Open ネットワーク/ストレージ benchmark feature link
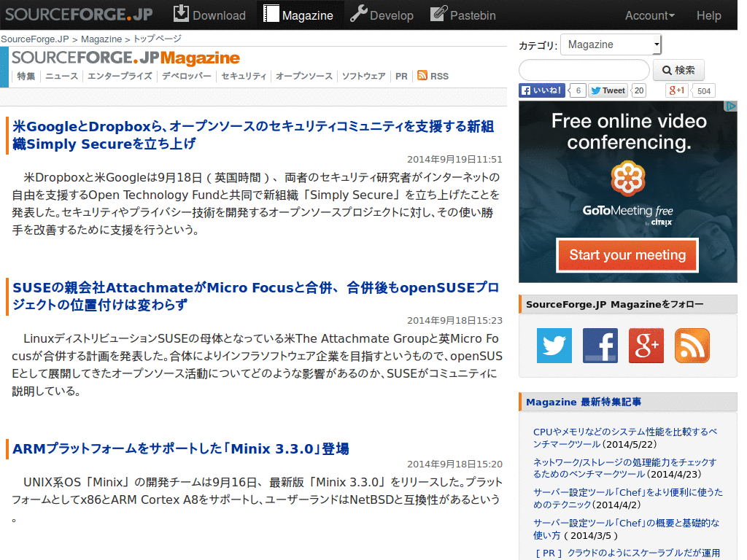 tap(624, 468)
